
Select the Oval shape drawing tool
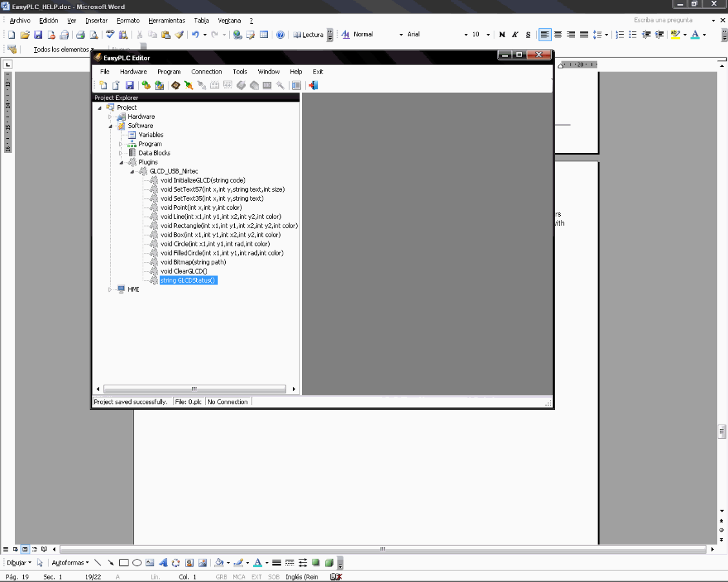(137, 563)
